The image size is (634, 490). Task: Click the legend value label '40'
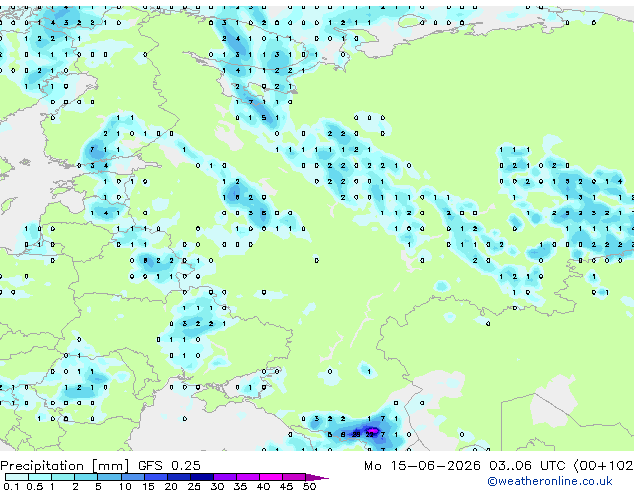pyautogui.click(x=263, y=486)
